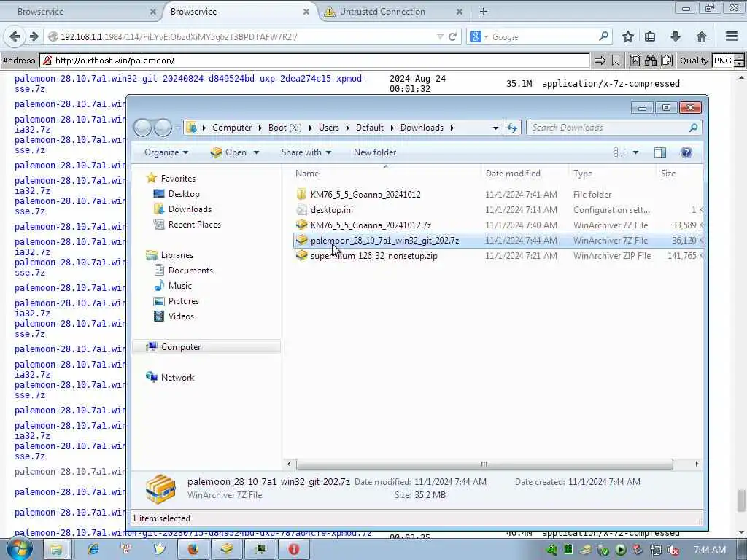Open dropdown arrow next to Open button
This screenshot has width=747, height=560.
pos(256,152)
